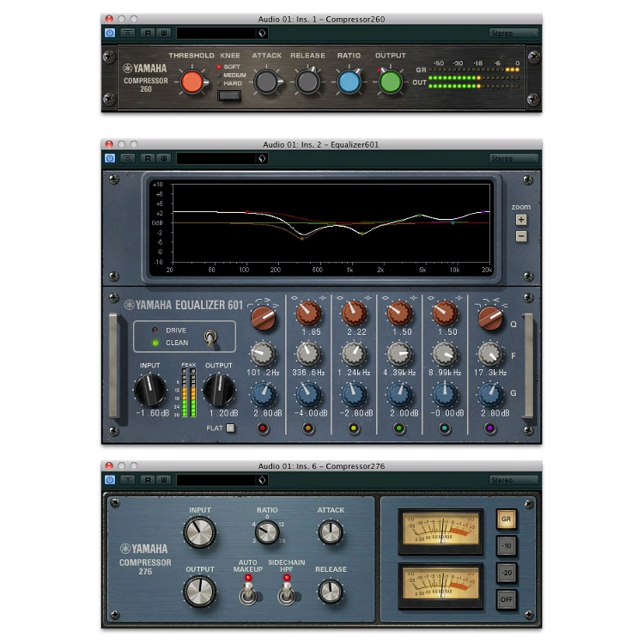The image size is (644, 644).
Task: Click the W write-automation button in the Compressor276 window
Action: [164, 480]
